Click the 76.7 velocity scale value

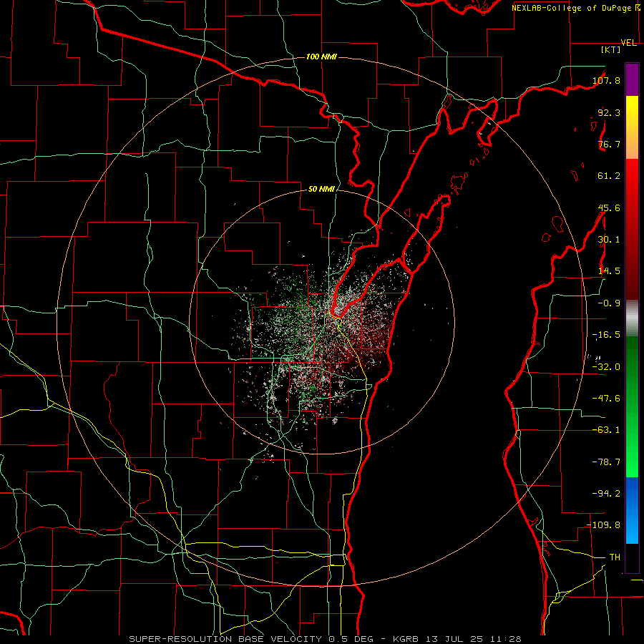pyautogui.click(x=609, y=144)
